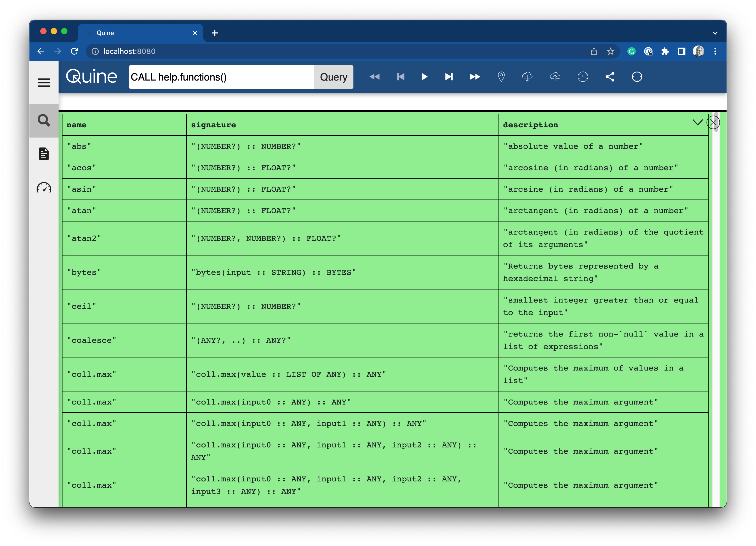Click the fast-forward double-arrow icon
756x546 pixels.
pos(475,77)
